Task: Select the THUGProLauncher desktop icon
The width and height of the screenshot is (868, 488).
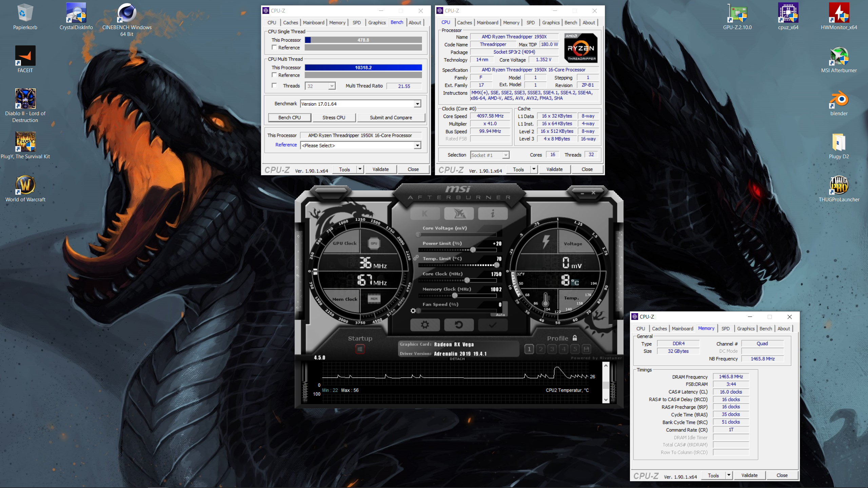Action: [x=839, y=189]
